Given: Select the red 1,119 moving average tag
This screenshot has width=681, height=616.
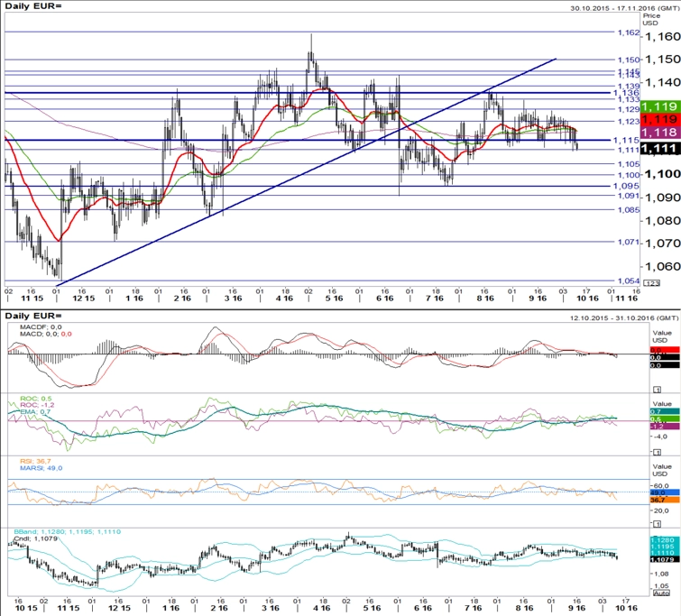Looking at the screenshot, I should [659, 119].
